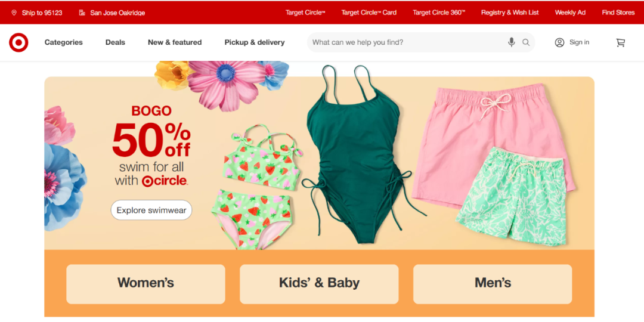Viewport: 644px width, 322px height.
Task: Select the Women's swimwear tile
Action: pos(146,284)
